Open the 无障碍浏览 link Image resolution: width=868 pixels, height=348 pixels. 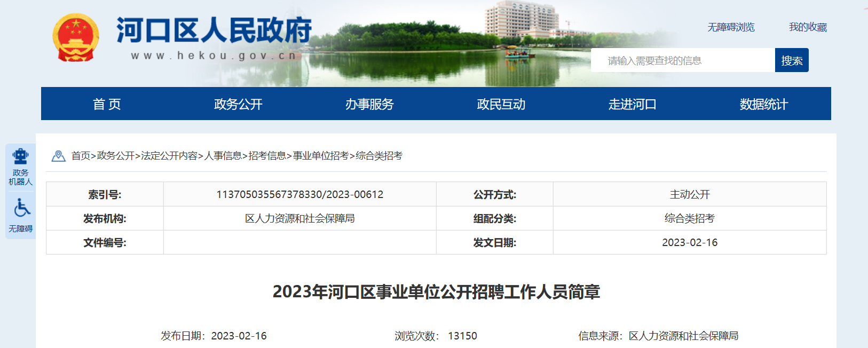click(x=731, y=27)
